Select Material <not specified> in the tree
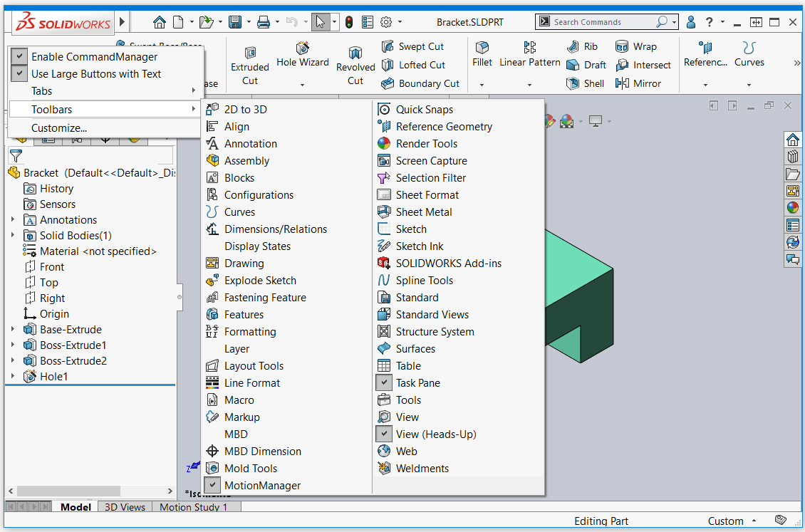Viewport: 805px width, 532px height. coord(90,251)
